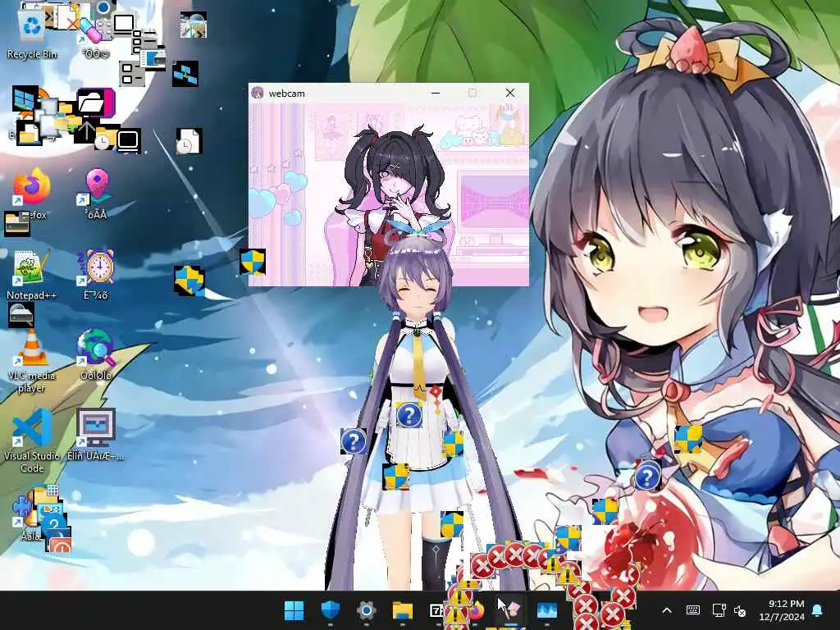Click the small photo thumbnail icon near top
840x630 pixels.
point(194,25)
